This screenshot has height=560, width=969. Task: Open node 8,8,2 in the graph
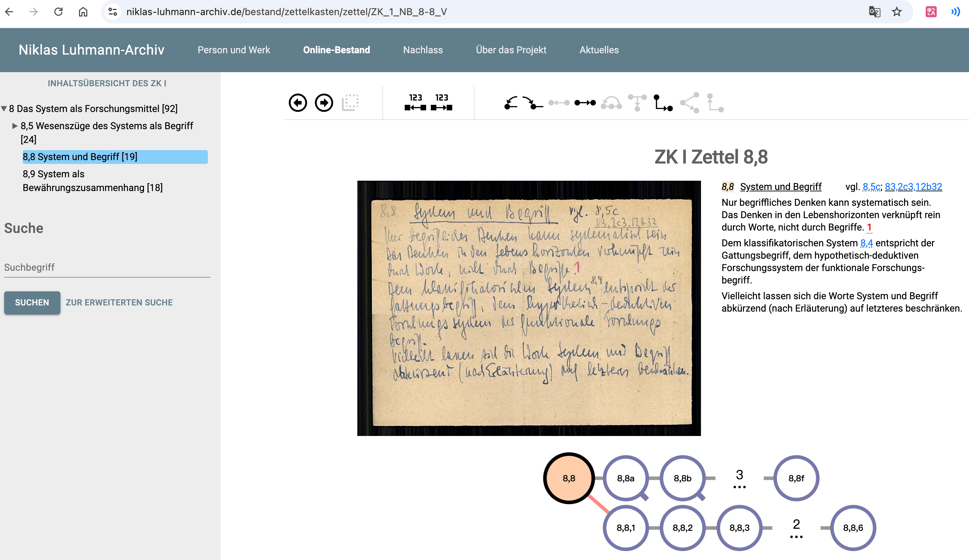[682, 528]
